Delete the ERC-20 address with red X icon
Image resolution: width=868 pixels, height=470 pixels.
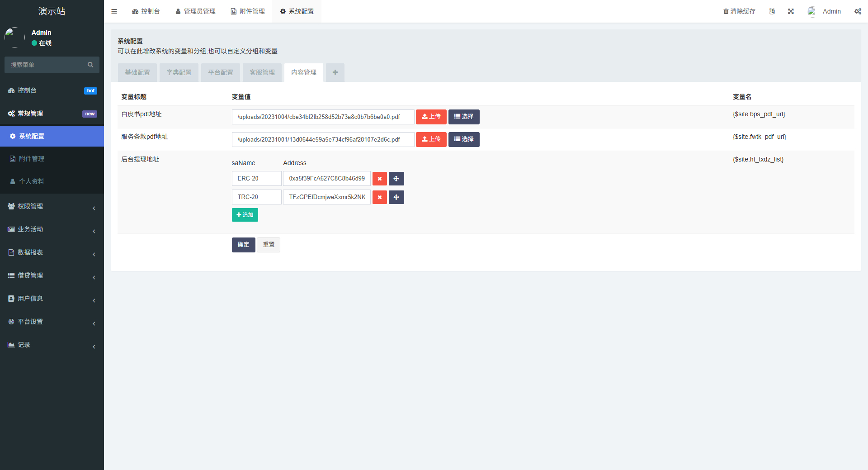pyautogui.click(x=379, y=178)
